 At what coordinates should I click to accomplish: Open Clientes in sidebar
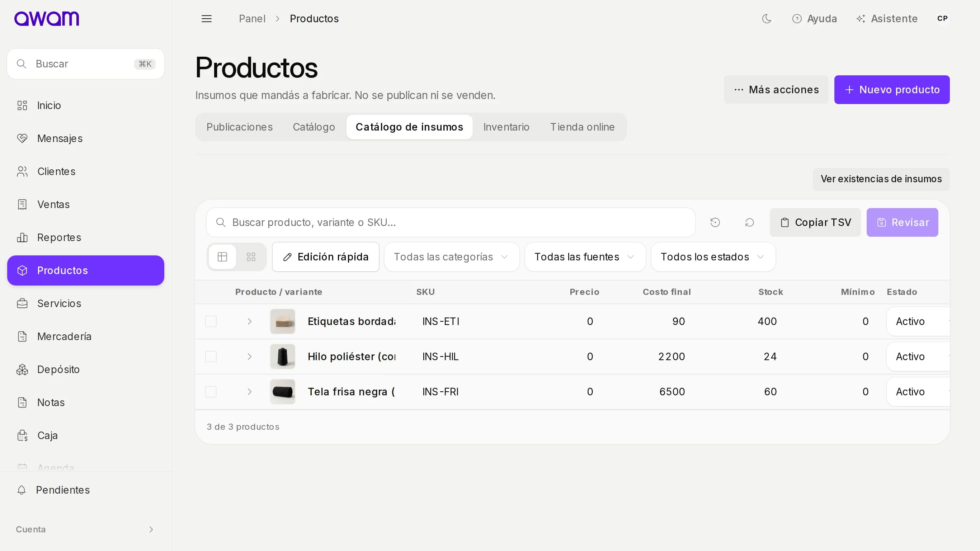(x=86, y=171)
